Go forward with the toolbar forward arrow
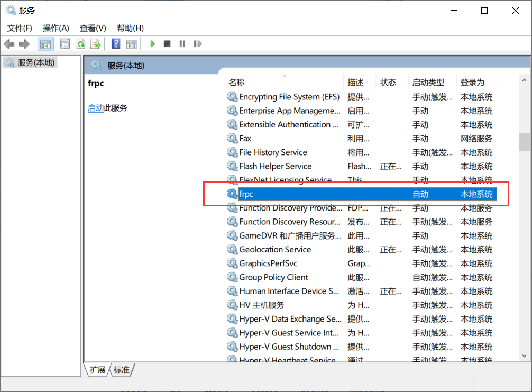532x392 pixels. [24, 44]
